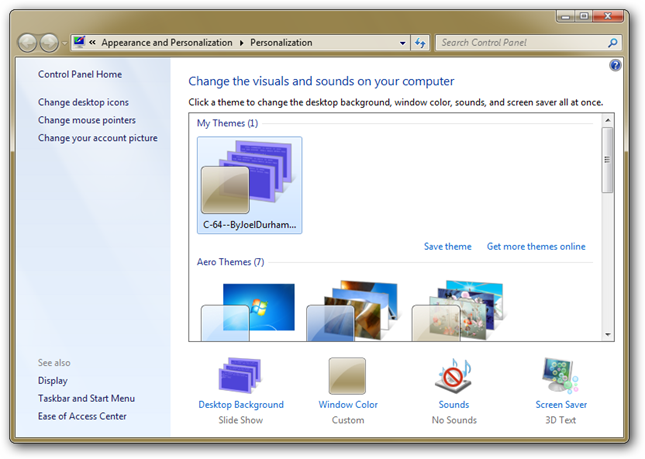Click the refresh button next to the address bar
This screenshot has height=459, width=645.
click(x=420, y=43)
